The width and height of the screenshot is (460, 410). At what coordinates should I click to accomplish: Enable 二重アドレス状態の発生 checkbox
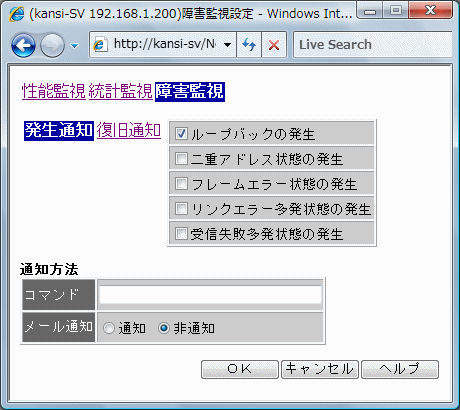click(x=181, y=158)
